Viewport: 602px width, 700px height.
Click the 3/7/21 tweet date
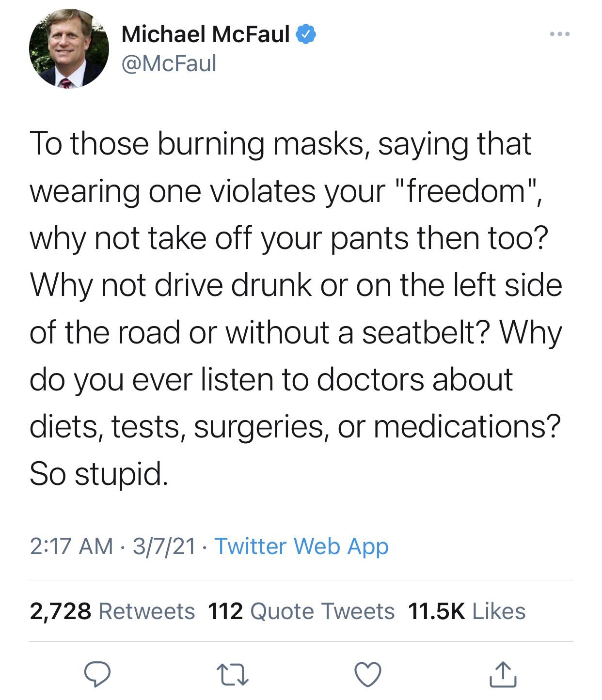click(164, 546)
